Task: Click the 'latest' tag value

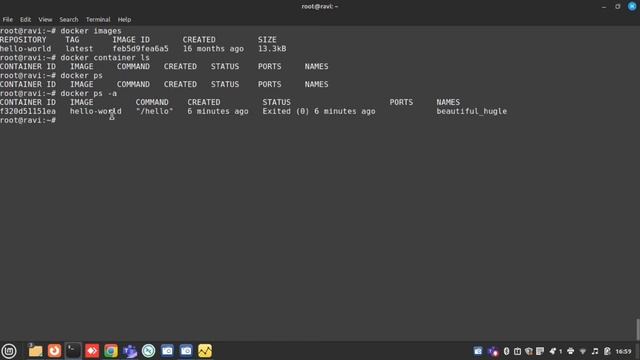Action: pyautogui.click(x=79, y=49)
